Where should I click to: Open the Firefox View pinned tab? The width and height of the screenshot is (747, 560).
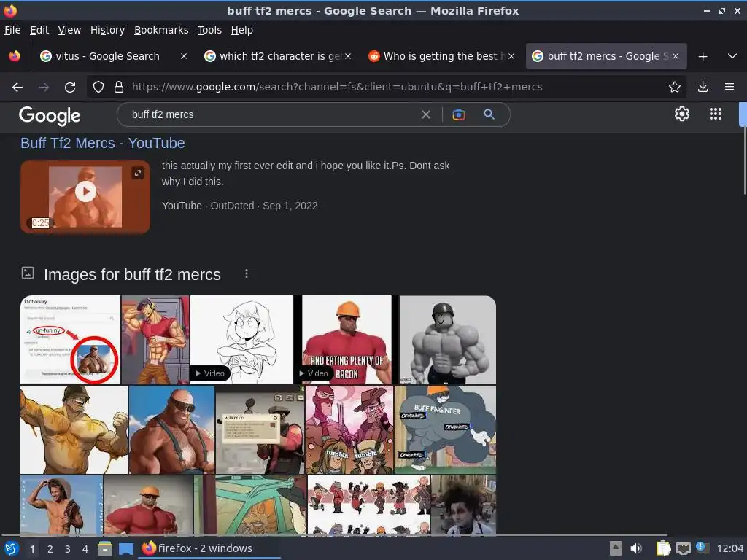(x=15, y=56)
